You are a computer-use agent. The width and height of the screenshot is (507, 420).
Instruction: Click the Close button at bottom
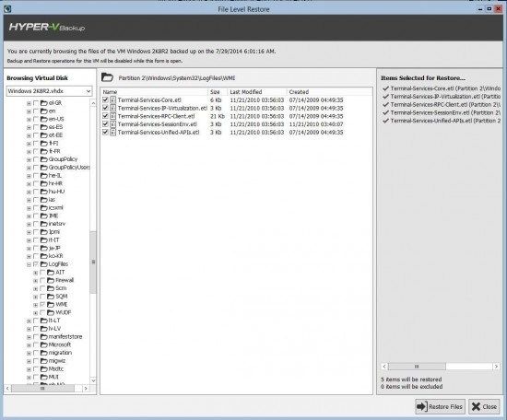(484, 406)
